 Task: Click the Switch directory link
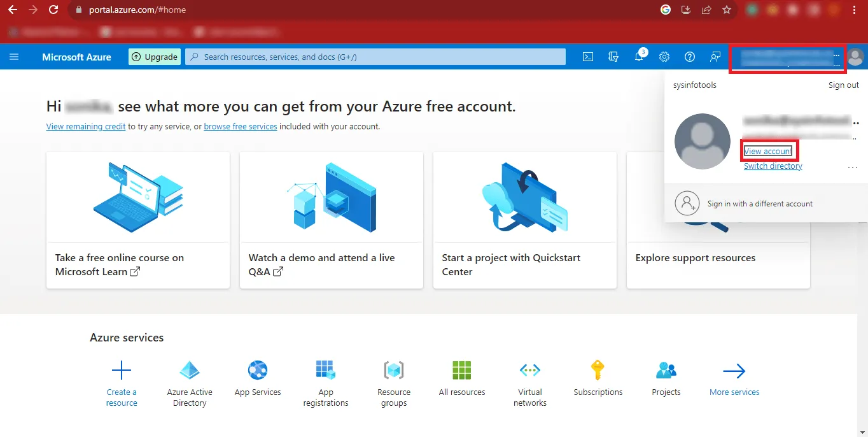[773, 166]
